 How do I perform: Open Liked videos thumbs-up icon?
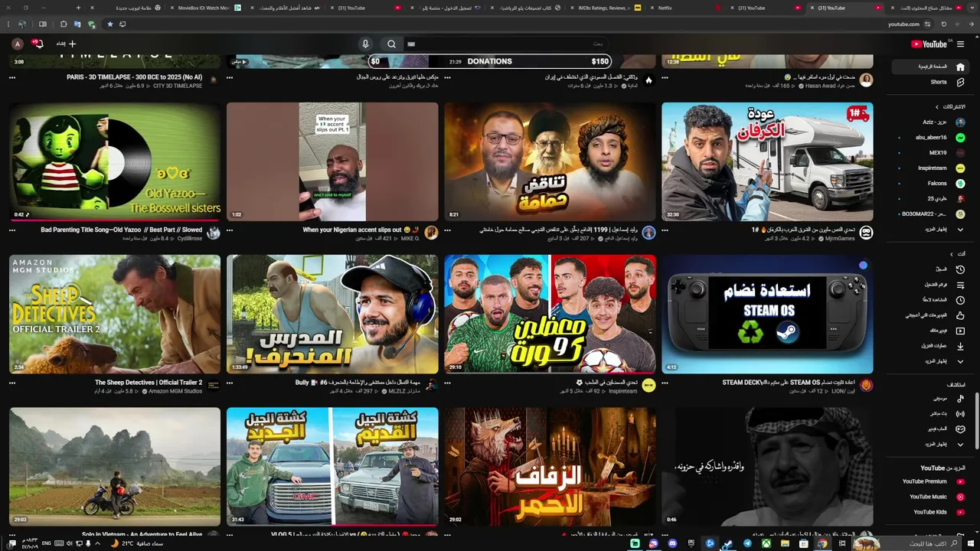point(960,315)
